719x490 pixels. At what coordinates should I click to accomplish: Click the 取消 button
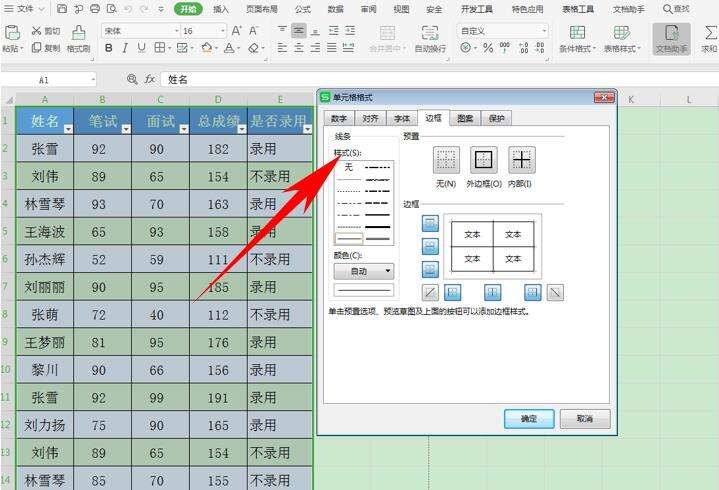[585, 419]
